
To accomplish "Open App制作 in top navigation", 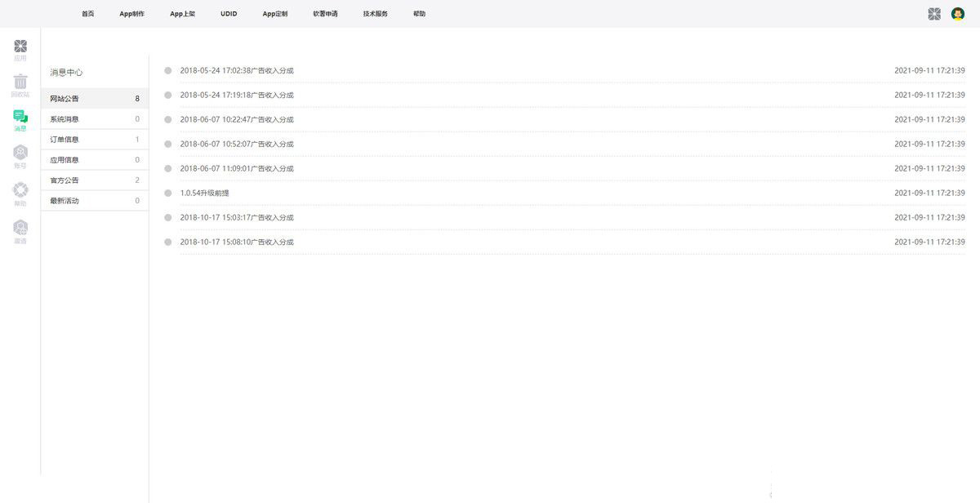I will coord(131,14).
